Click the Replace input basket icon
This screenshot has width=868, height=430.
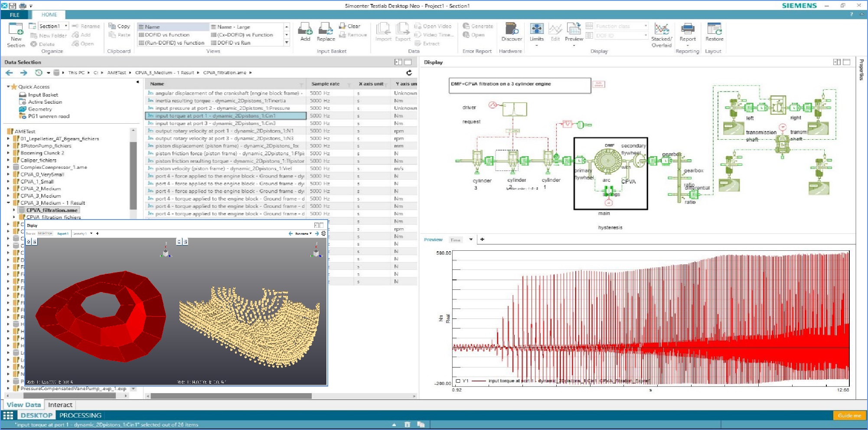(326, 30)
